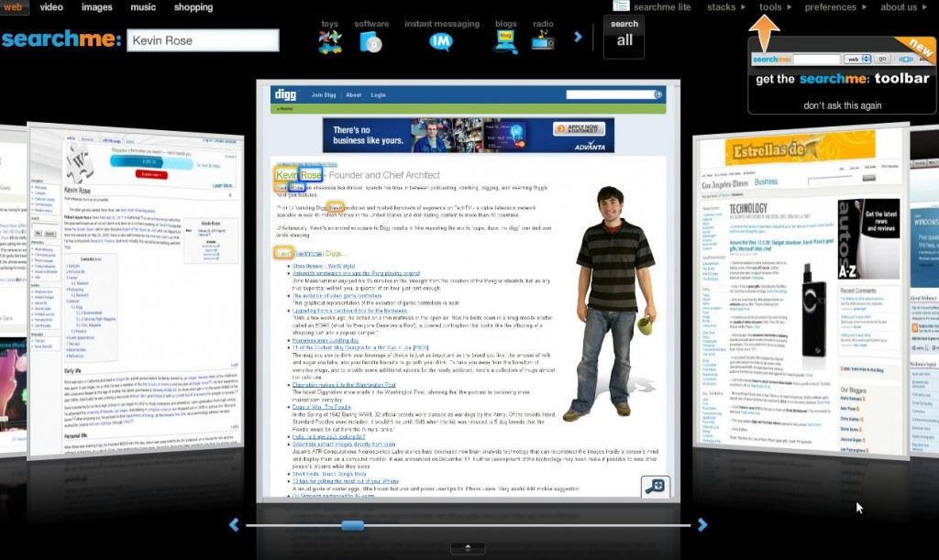
Task: Click the Advanta banner advertisement
Action: tap(469, 135)
